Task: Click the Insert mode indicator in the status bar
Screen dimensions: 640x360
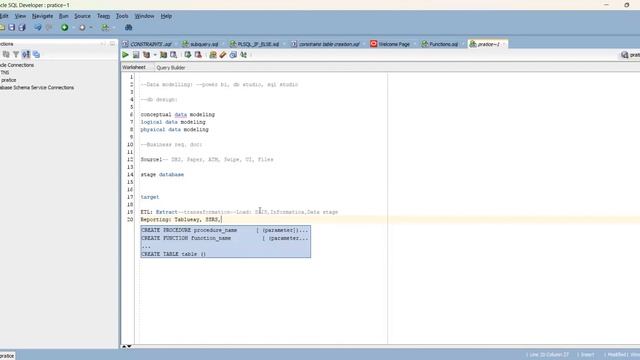Action: point(587,355)
